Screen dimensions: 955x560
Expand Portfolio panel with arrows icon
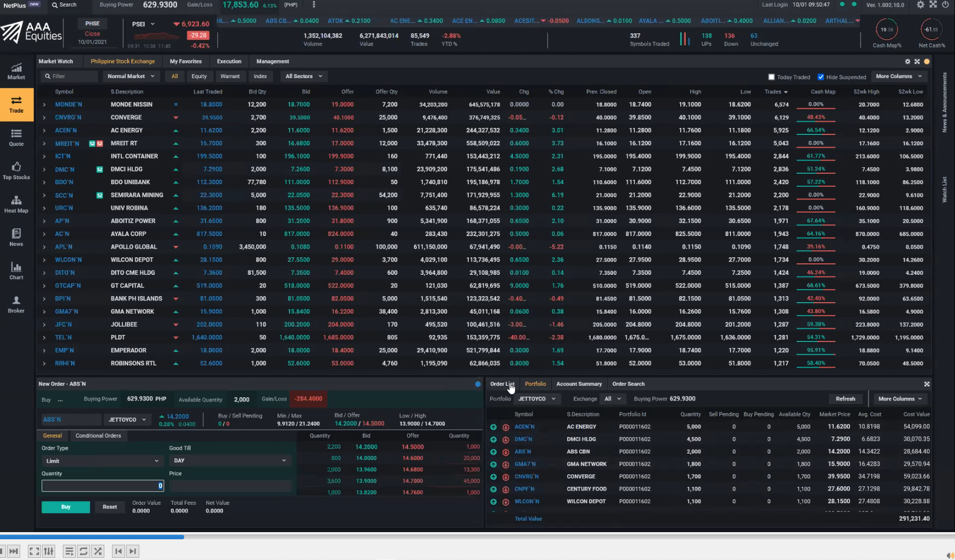pyautogui.click(x=927, y=384)
